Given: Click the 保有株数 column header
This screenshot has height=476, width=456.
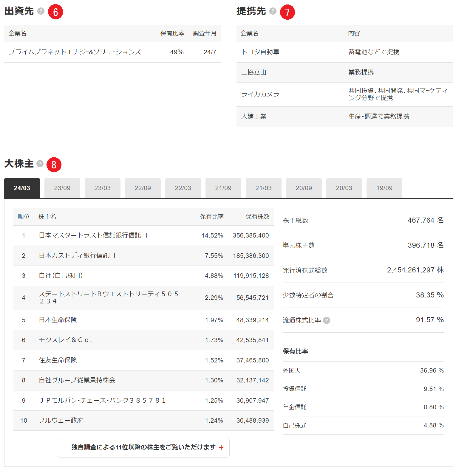Looking at the screenshot, I should click(x=257, y=217).
